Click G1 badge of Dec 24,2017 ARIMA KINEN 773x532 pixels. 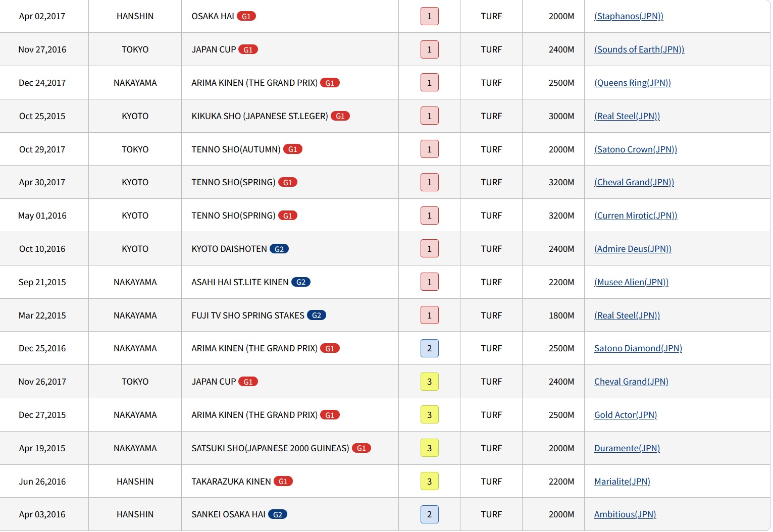click(330, 83)
